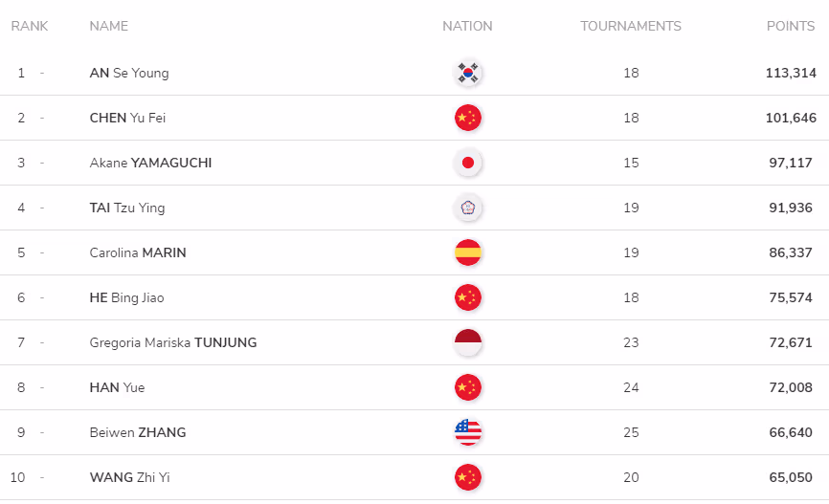Click the South Korea flag icon
Image resolution: width=829 pixels, height=504 pixels.
[x=468, y=73]
